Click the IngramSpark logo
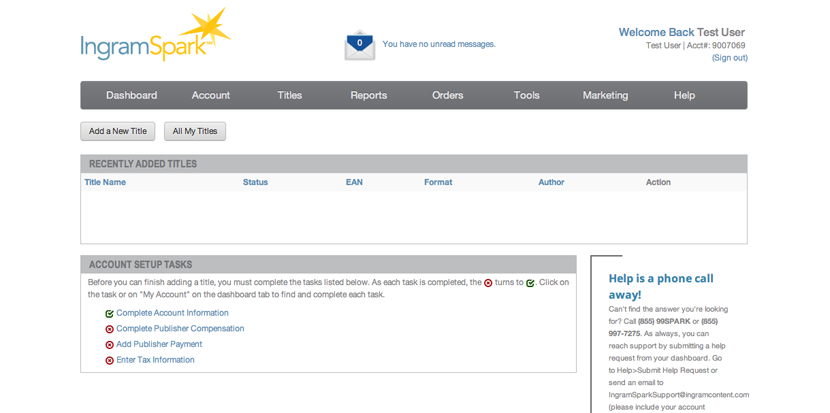 (156, 34)
